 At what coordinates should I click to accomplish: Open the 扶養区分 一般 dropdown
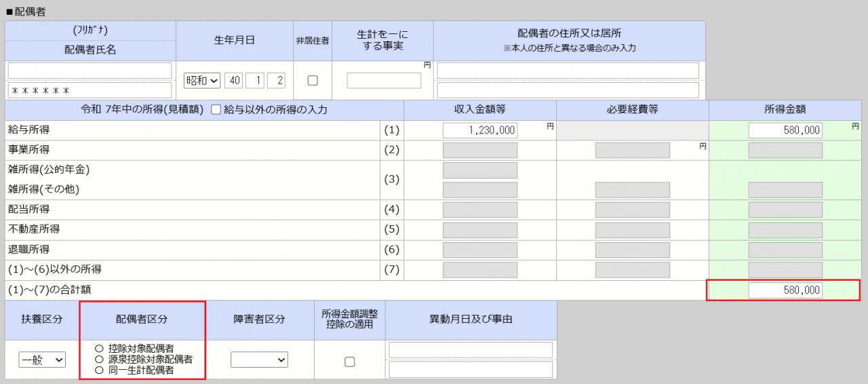(42, 360)
